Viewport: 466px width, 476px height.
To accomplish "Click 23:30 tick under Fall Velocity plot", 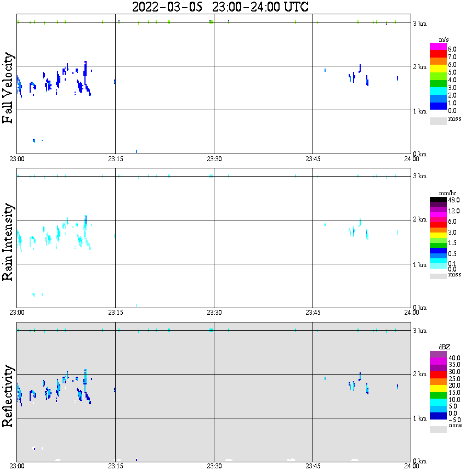I will pyautogui.click(x=214, y=159).
